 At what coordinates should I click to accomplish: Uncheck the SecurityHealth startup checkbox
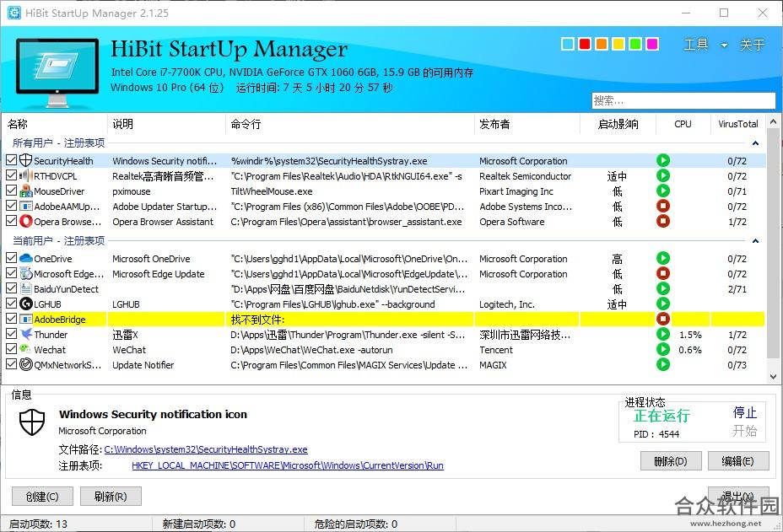pos(12,160)
